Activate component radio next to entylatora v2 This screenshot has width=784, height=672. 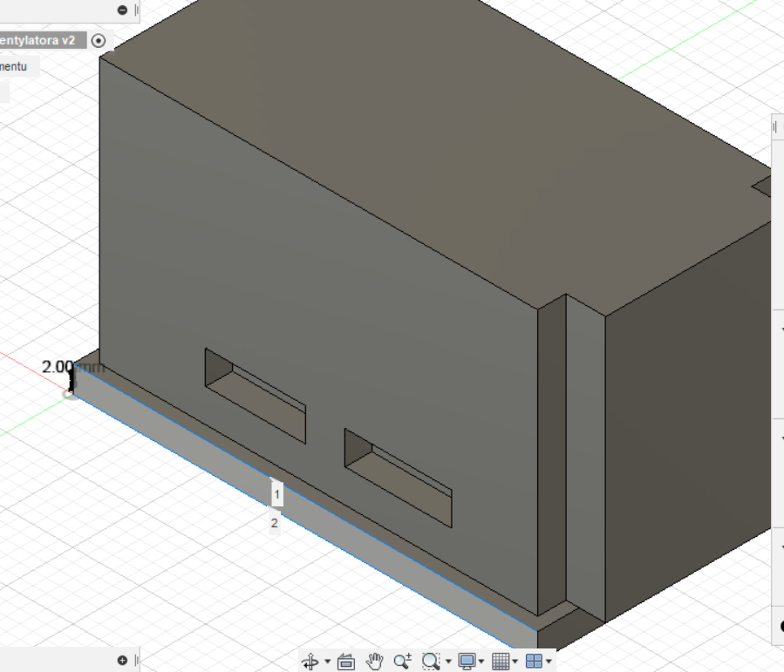(x=99, y=40)
